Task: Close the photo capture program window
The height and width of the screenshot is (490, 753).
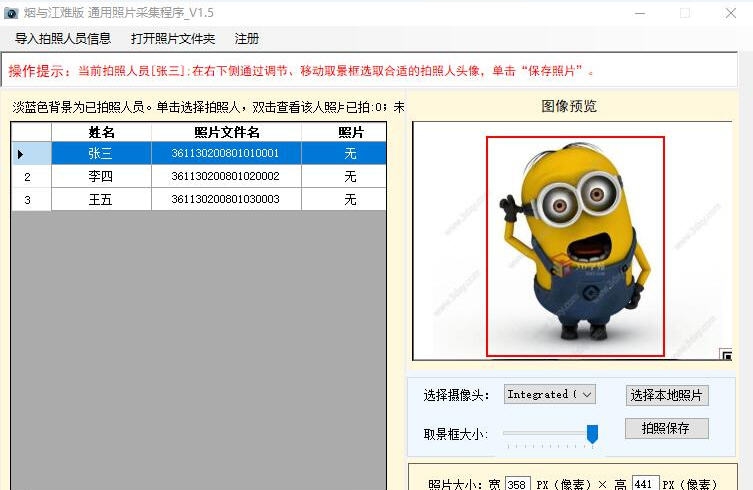Action: 730,13
